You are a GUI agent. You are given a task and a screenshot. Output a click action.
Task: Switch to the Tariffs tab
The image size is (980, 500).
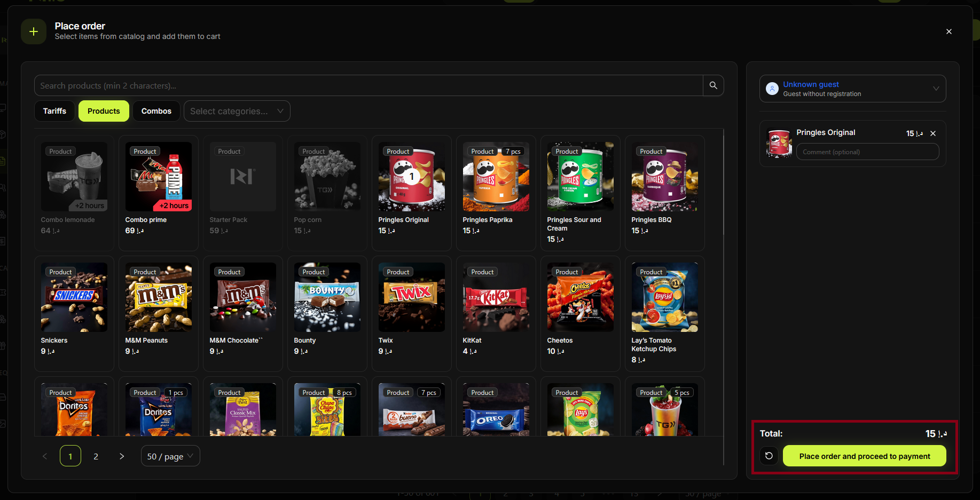click(54, 111)
